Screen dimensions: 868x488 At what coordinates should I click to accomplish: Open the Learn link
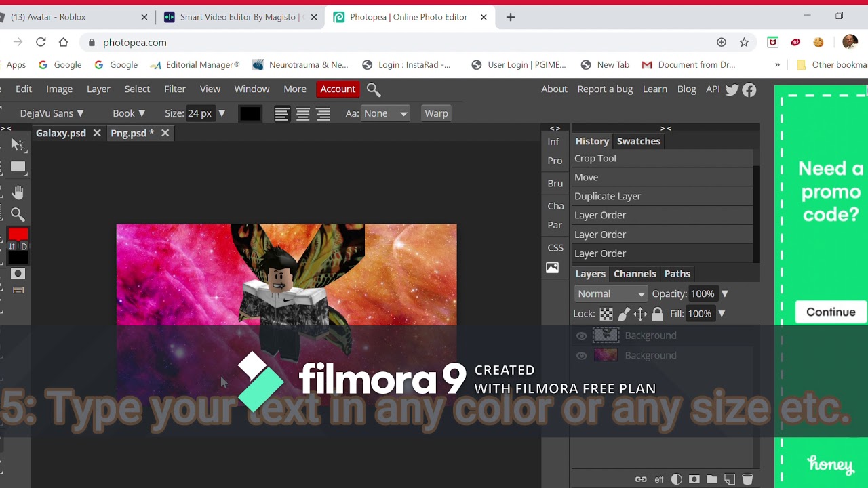point(655,89)
